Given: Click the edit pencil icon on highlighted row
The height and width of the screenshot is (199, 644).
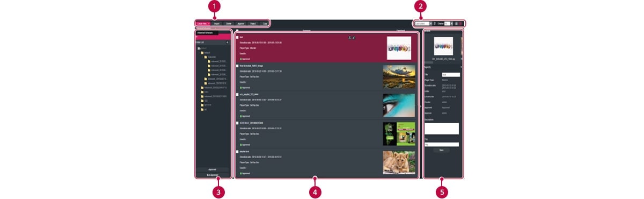Looking at the screenshot, I should pos(354,38).
